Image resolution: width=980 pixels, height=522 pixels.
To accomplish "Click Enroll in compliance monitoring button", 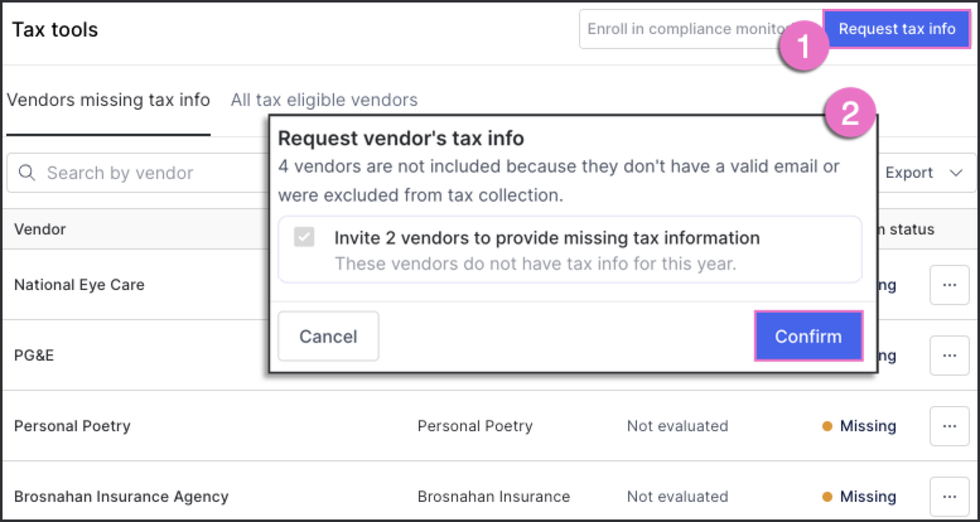I will point(687,29).
